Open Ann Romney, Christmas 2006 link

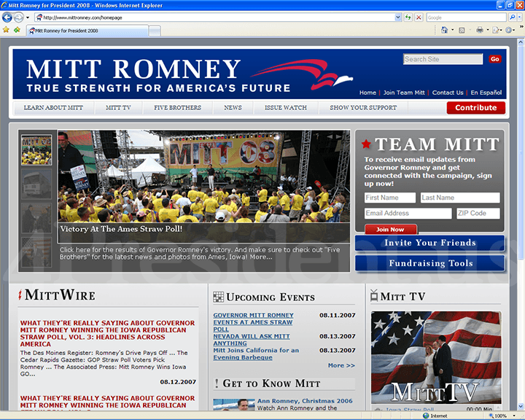coord(305,401)
